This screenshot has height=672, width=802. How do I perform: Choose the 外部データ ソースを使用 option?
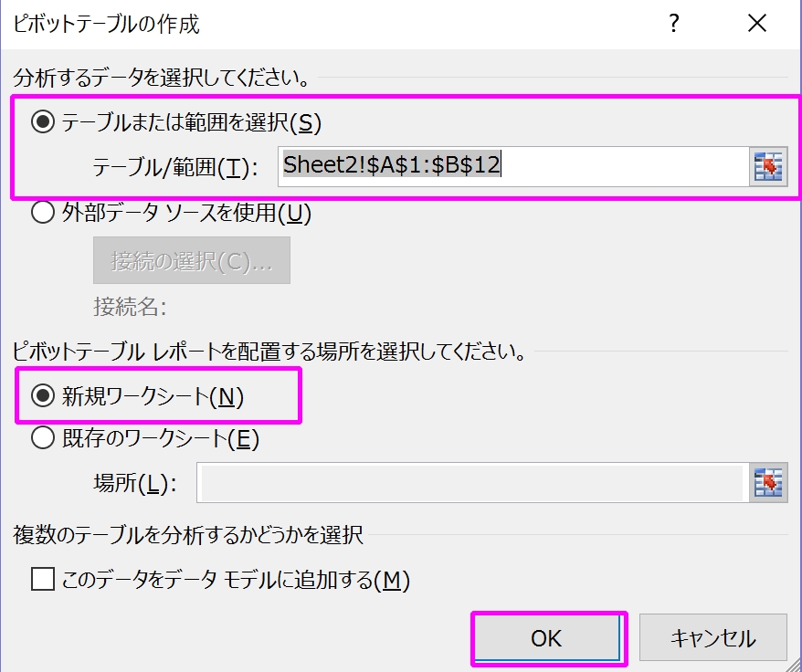tap(43, 214)
